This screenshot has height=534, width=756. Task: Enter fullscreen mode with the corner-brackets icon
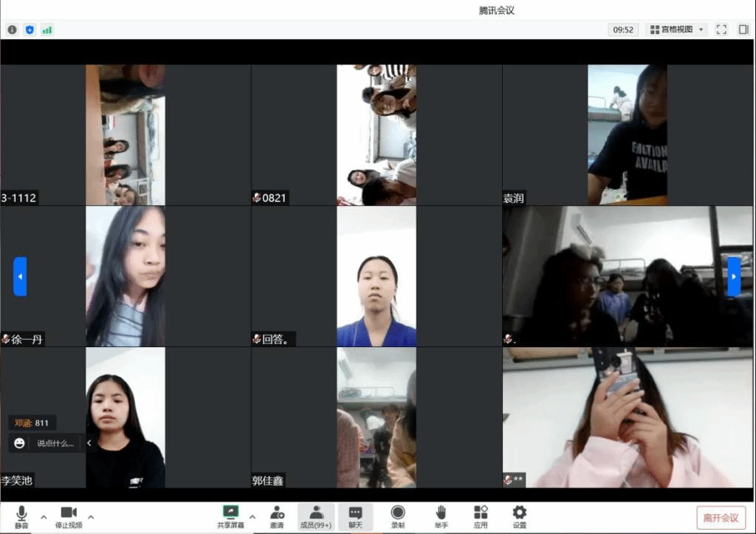pos(721,30)
